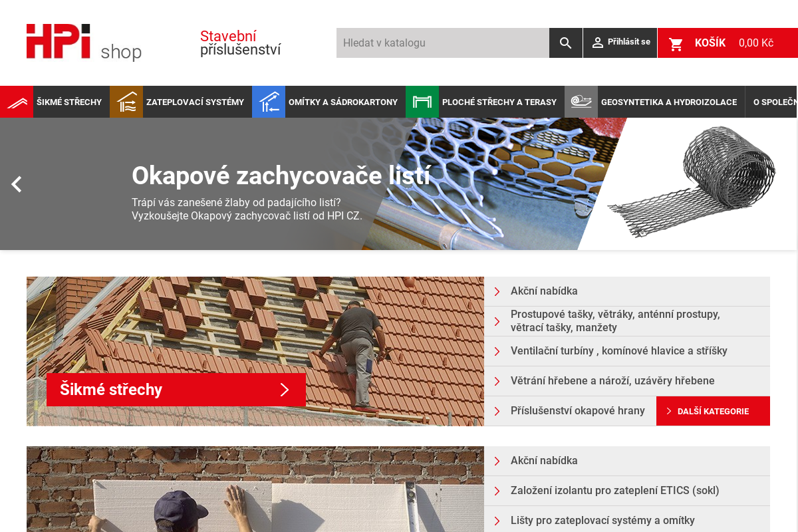The image size is (798, 532).
Task: Focus the Hledat v katalogu search field
Action: (x=442, y=43)
